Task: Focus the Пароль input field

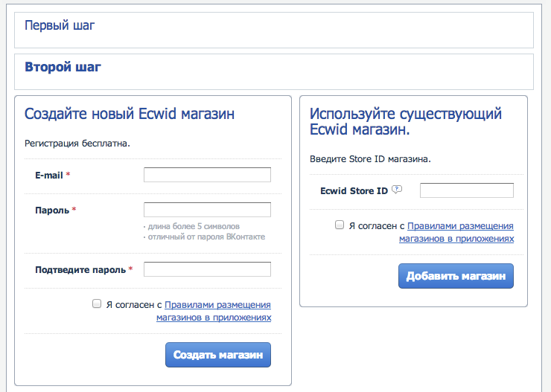Action: point(207,210)
